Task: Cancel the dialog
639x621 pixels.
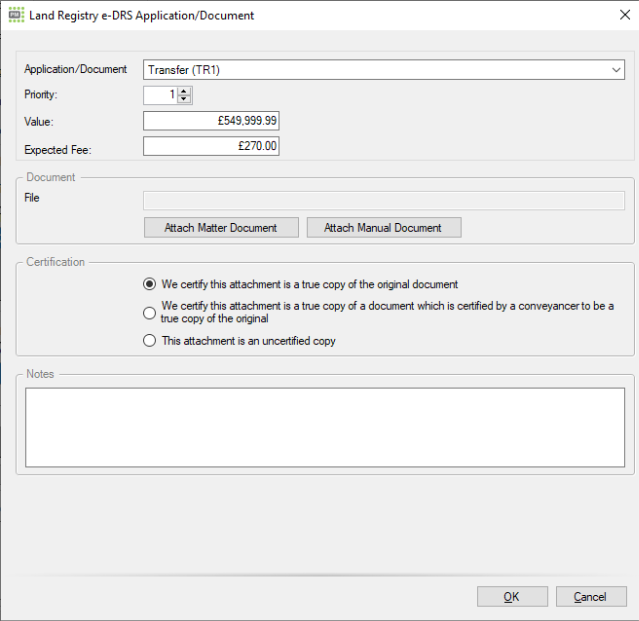Action: point(591,597)
